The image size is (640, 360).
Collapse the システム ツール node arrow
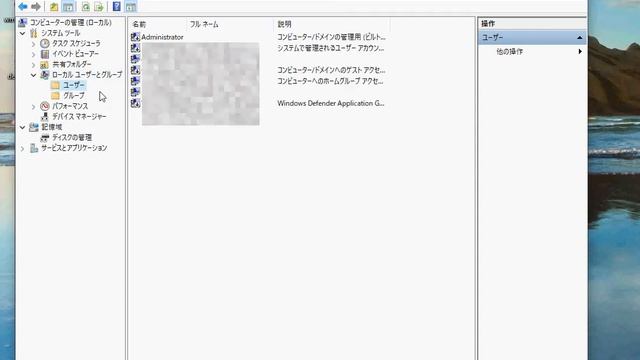22,33
